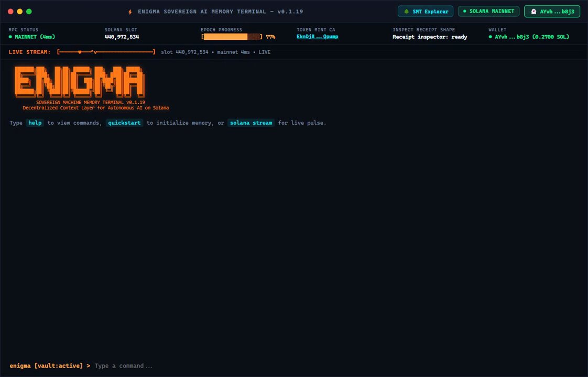Click the SOLANA MAINNET network button
The image size is (588, 377).
pyautogui.click(x=488, y=11)
